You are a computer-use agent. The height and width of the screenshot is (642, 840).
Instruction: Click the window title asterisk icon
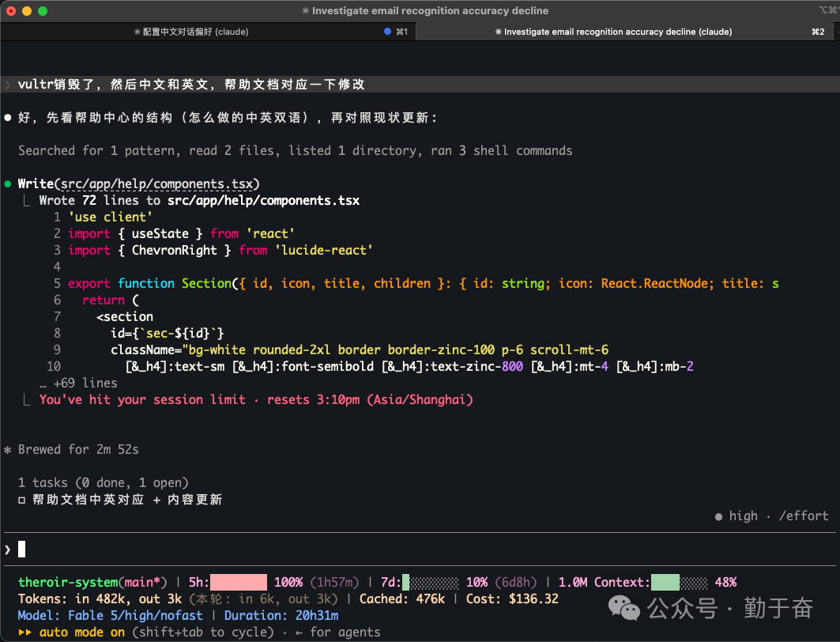coord(305,11)
